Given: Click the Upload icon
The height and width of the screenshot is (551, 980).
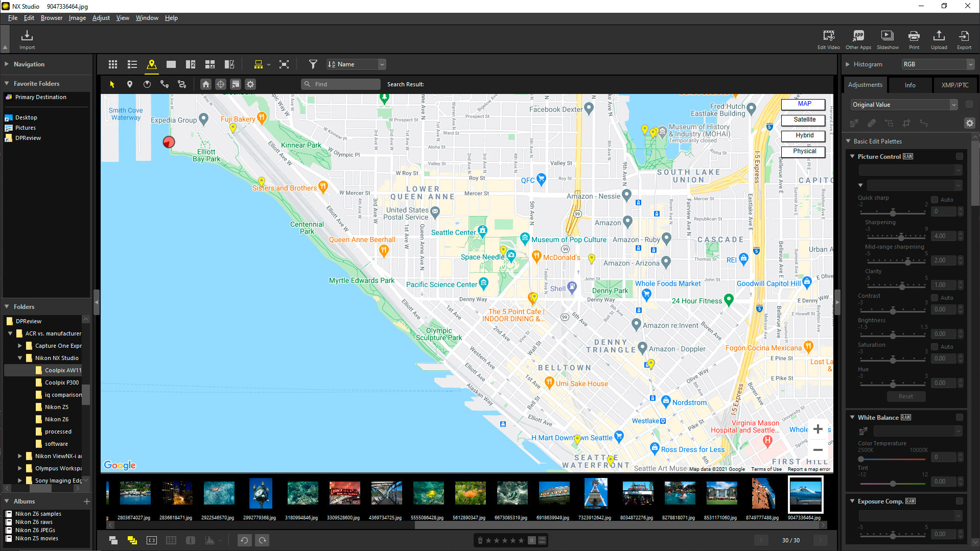Looking at the screenshot, I should [x=939, y=39].
